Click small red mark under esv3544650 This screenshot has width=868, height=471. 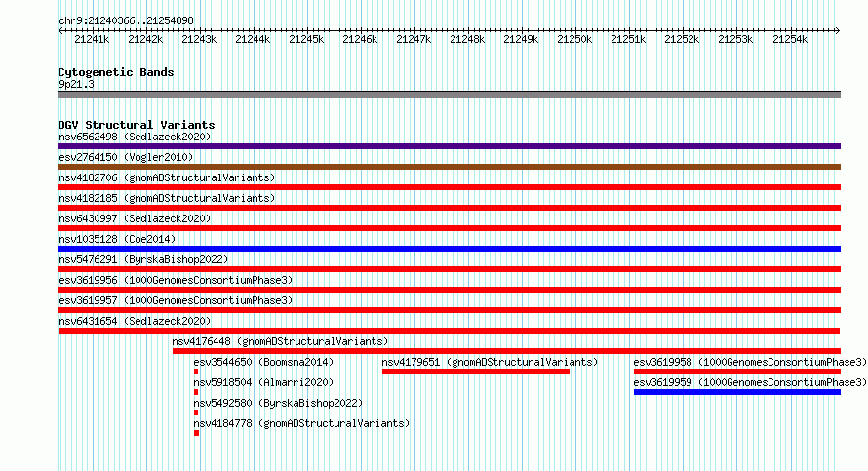(196, 372)
